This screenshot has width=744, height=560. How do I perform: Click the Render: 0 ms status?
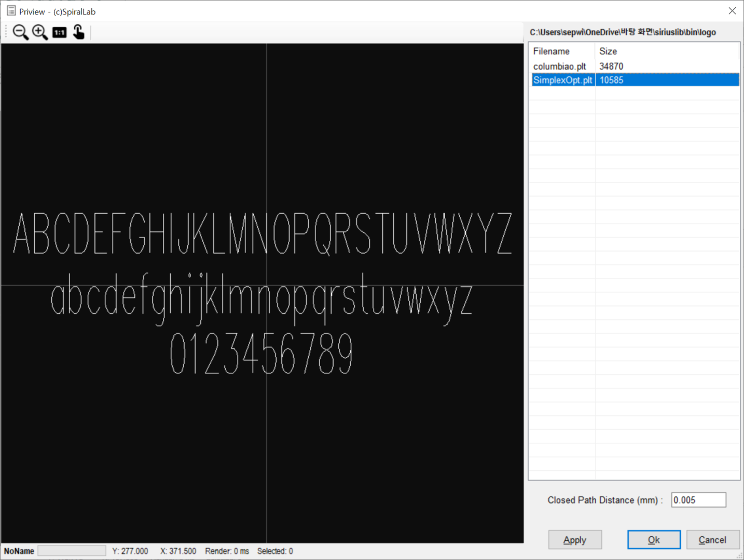[x=227, y=551]
